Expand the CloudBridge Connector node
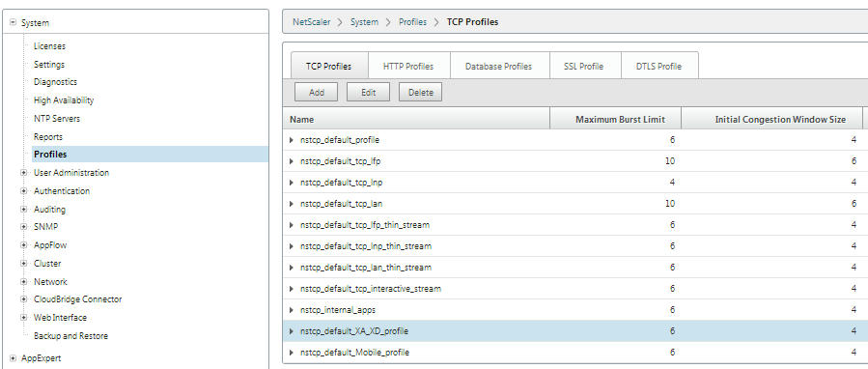 point(24,299)
